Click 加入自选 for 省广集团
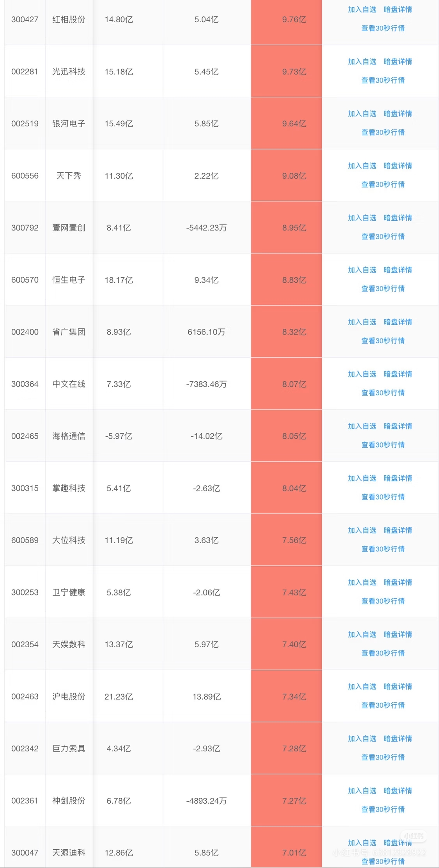This screenshot has width=439, height=868. click(362, 322)
